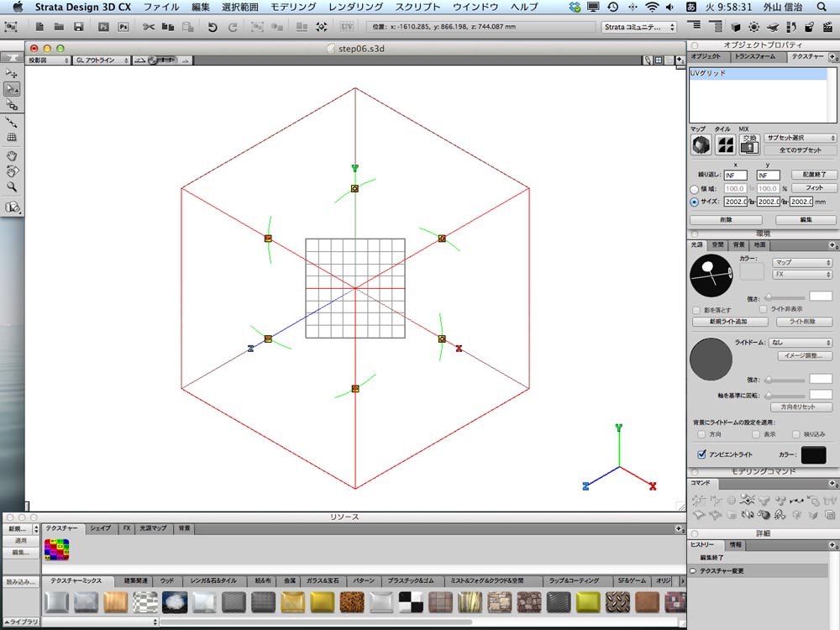
Task: Select the UV grid texture thumbnail
Action: coord(57,549)
